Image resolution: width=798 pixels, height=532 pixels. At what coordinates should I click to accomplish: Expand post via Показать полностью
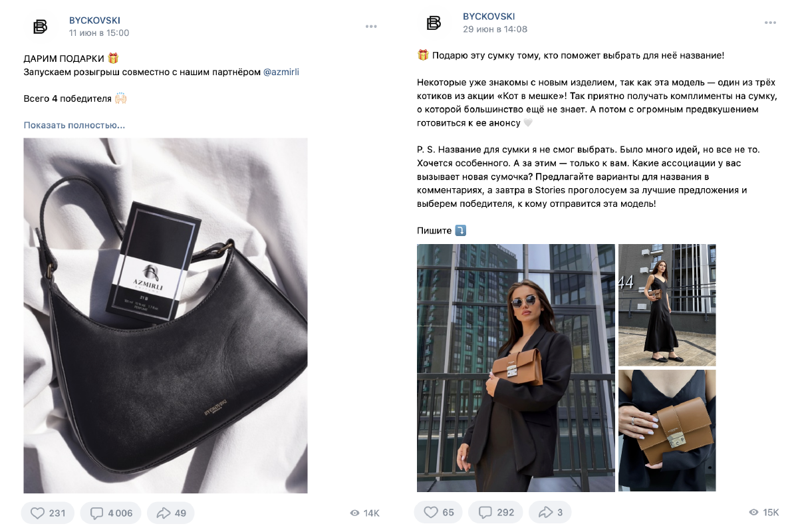click(74, 125)
